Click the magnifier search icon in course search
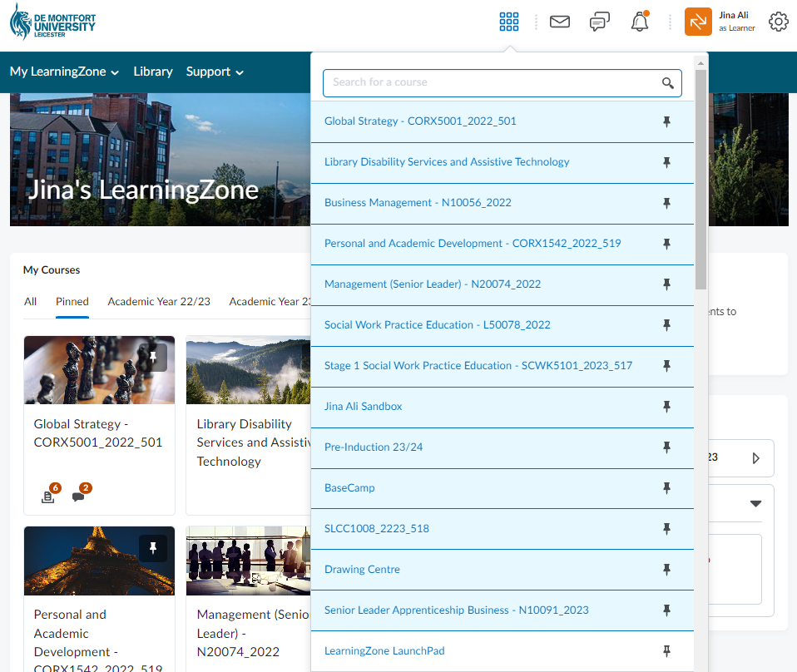 (x=667, y=83)
